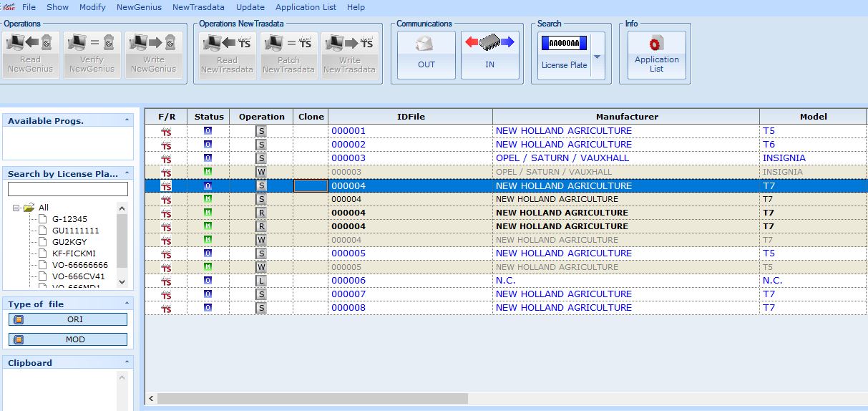Click the Read NewGenius toolbar icon
Viewport: 868px width, 411px height.
pos(30,55)
